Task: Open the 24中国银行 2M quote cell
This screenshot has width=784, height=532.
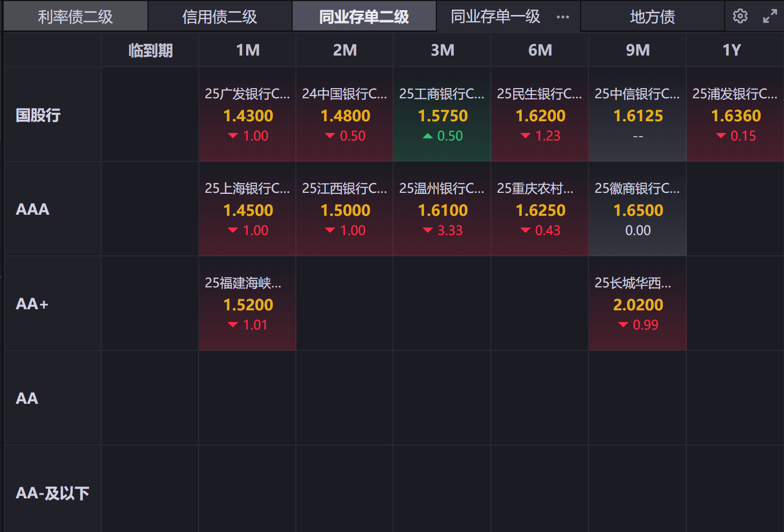Action: (345, 115)
